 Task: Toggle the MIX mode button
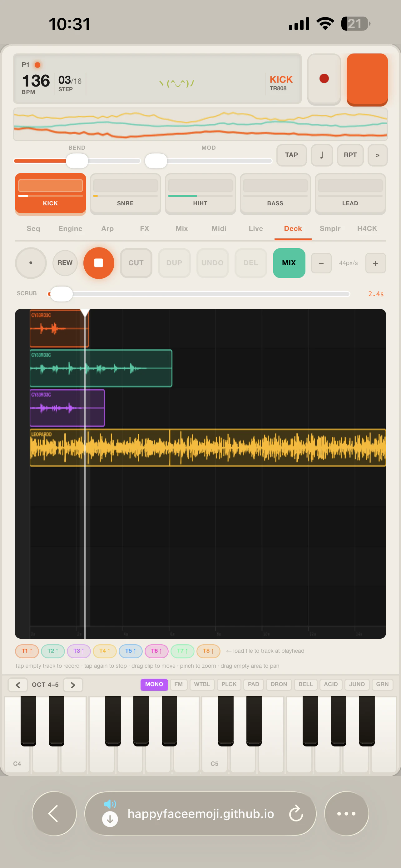(289, 263)
